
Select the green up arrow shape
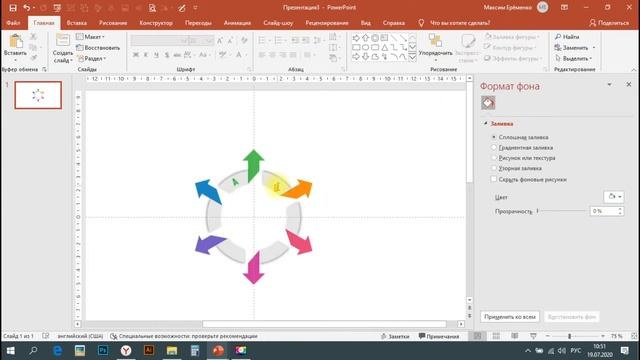253,165
